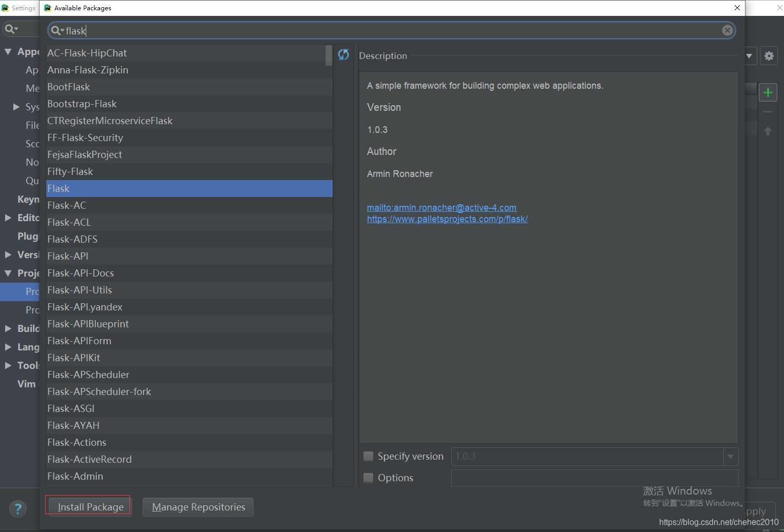The height and width of the screenshot is (532, 784).
Task: Select Plugins in the Settings tree
Action: [x=28, y=236]
